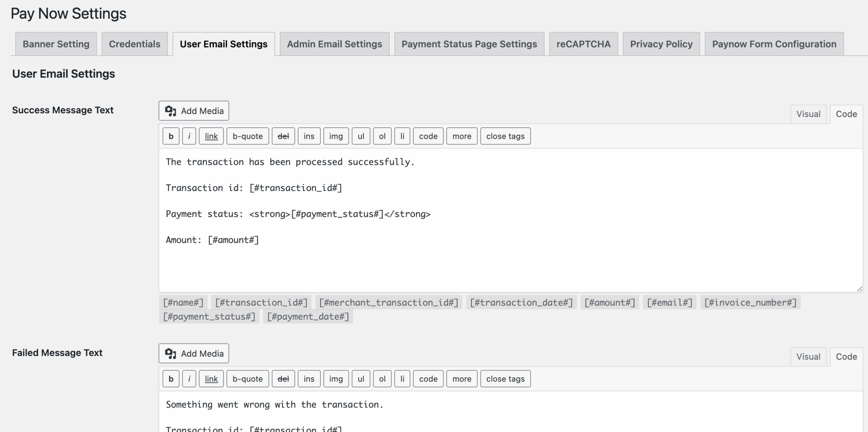Image resolution: width=868 pixels, height=432 pixels.
Task: Open Admin Email Settings tab
Action: click(x=334, y=44)
